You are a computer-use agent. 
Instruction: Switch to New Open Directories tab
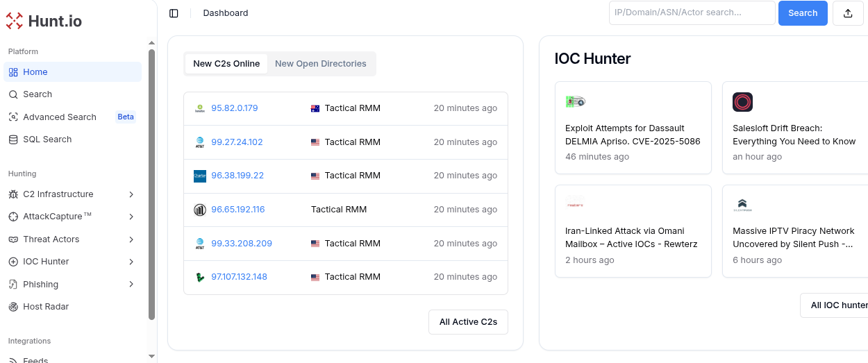pyautogui.click(x=321, y=64)
